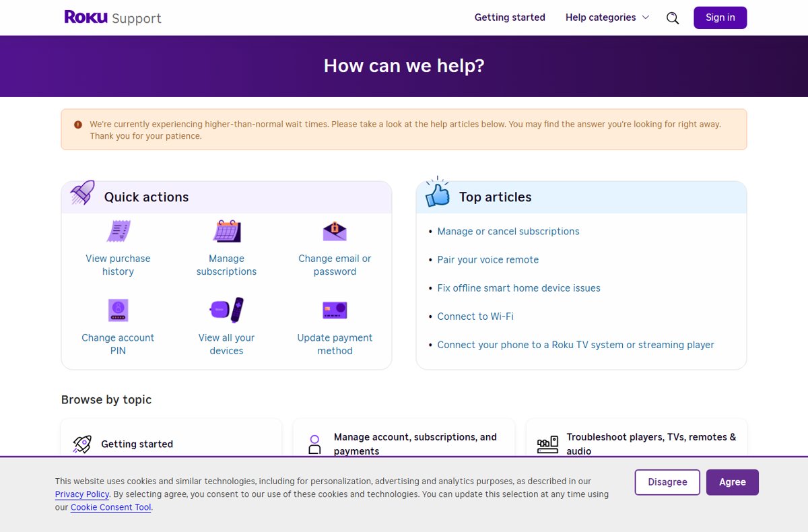Open Manage account, subscriptions, and payments topic
Viewport: 808px width, 532px height.
pyautogui.click(x=404, y=438)
